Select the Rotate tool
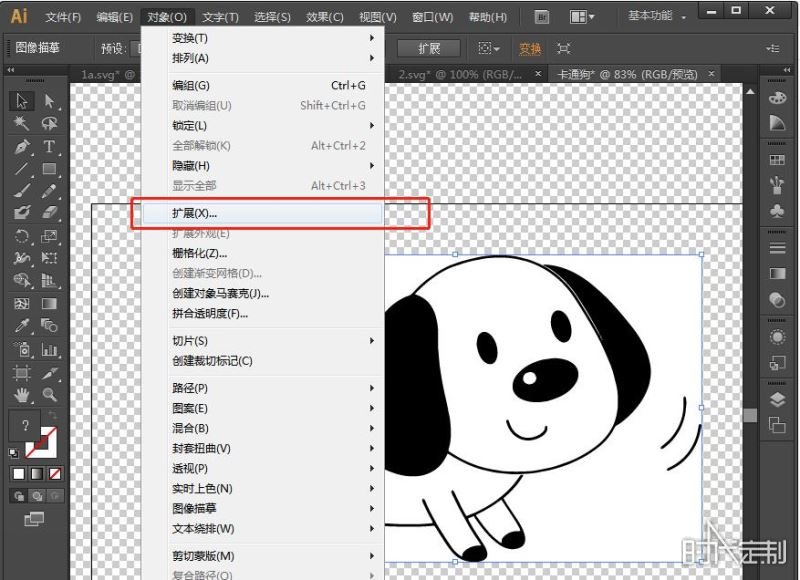The image size is (800, 580). [21, 236]
